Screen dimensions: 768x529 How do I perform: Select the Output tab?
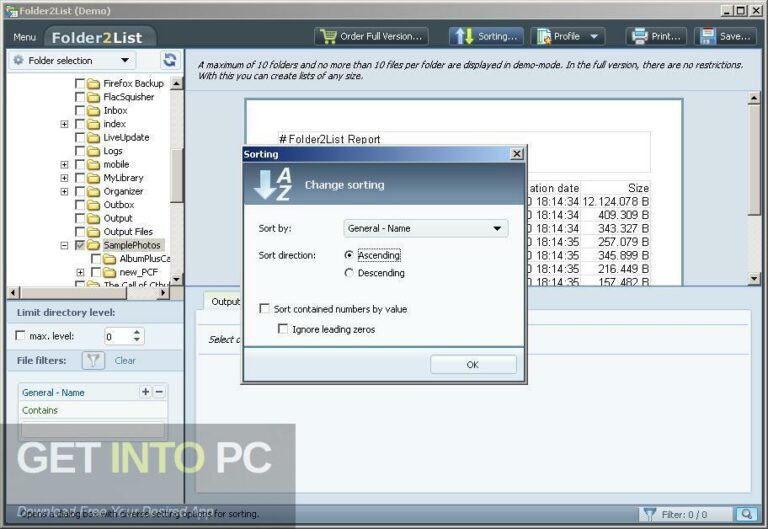(x=224, y=301)
